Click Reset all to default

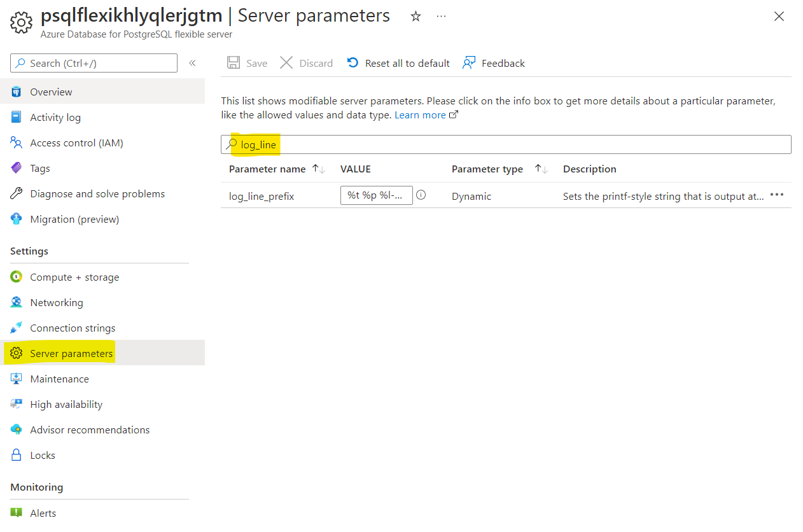(x=398, y=63)
